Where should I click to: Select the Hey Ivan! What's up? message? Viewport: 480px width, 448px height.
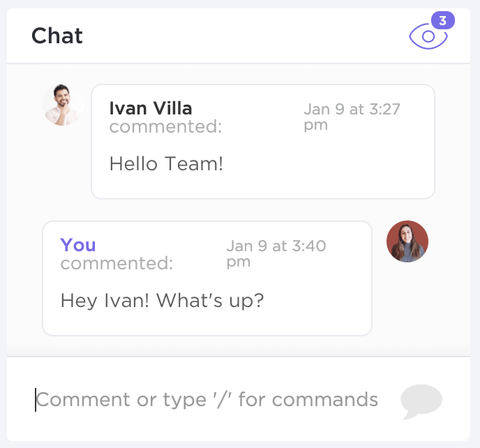coord(162,300)
